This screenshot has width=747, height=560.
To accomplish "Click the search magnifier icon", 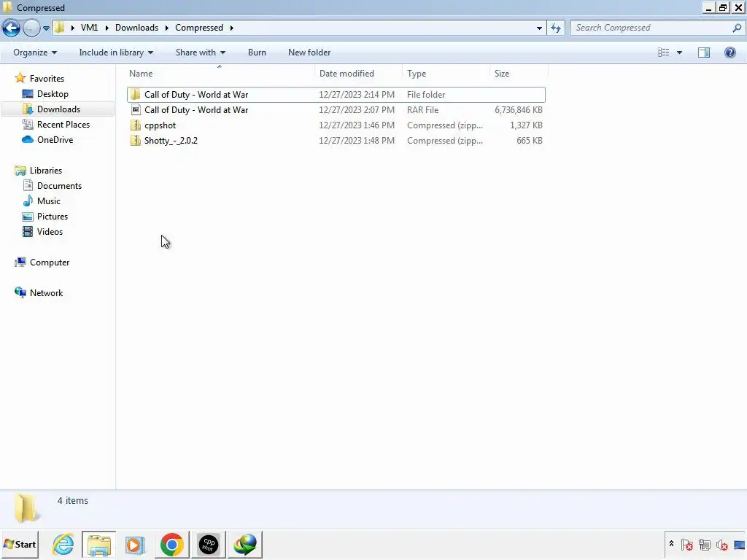I will click(737, 28).
